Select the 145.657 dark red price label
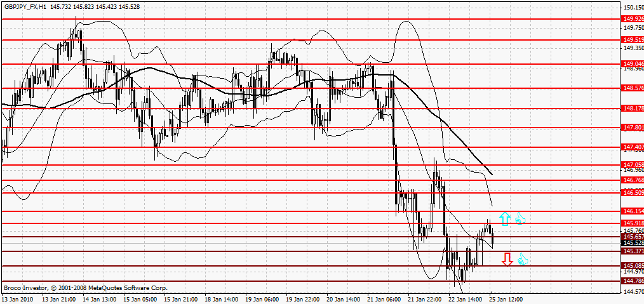 tap(633, 237)
